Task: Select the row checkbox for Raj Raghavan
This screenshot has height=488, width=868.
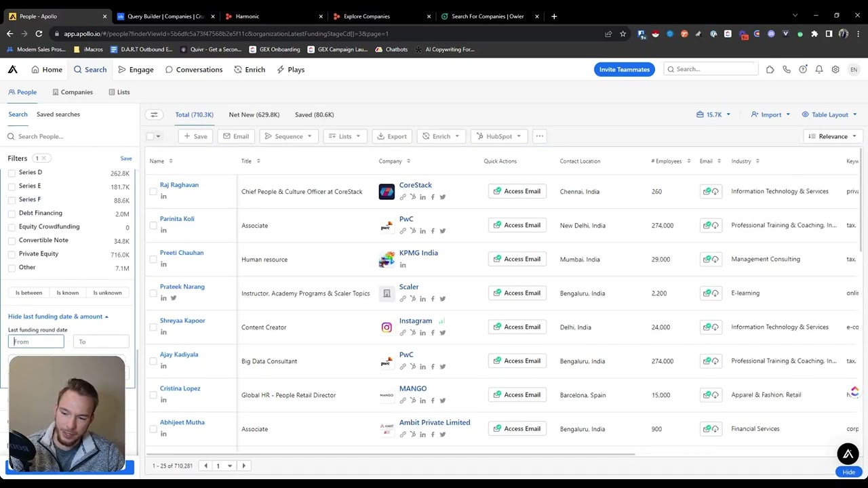Action: coord(153,191)
